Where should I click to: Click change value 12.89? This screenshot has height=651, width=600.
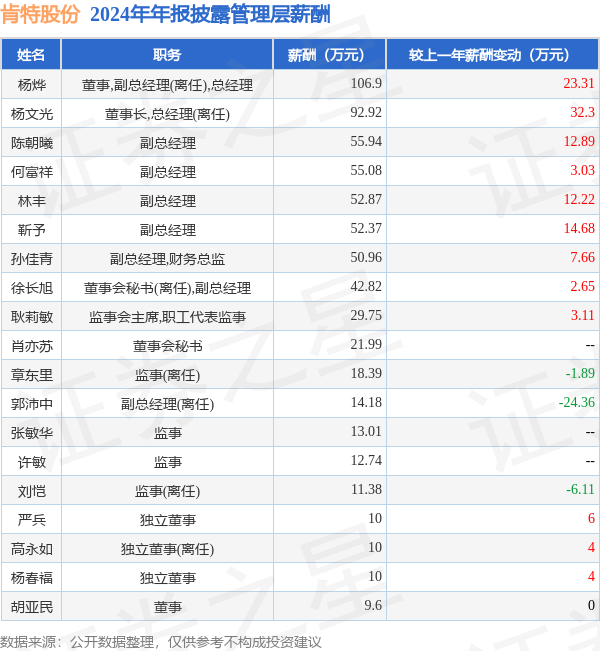click(x=579, y=142)
